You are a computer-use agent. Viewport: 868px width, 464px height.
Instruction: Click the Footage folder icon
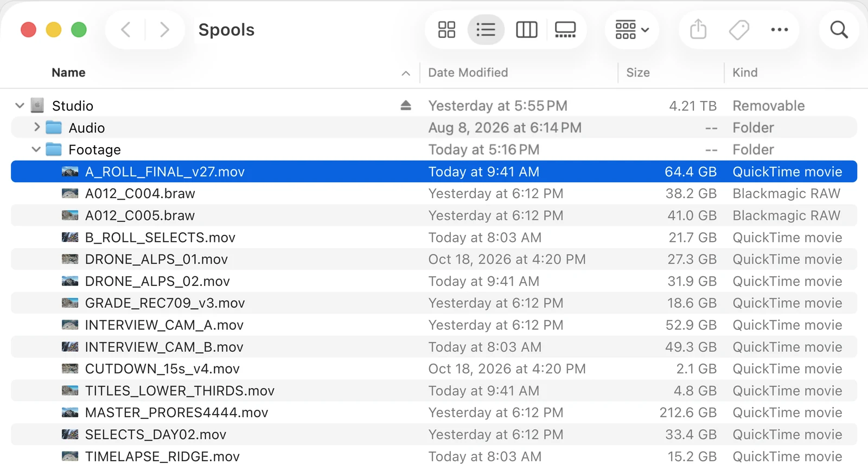click(54, 149)
